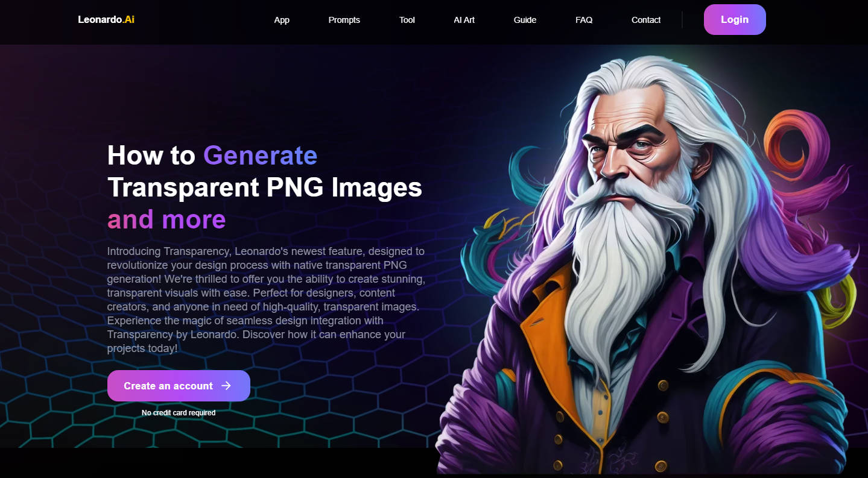Click the arrow icon in Create an account

pyautogui.click(x=226, y=386)
